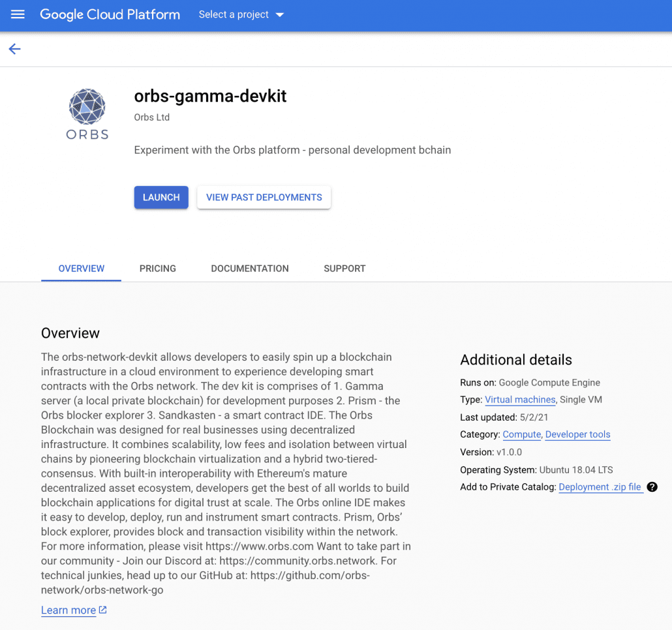View past deployments

[264, 198]
